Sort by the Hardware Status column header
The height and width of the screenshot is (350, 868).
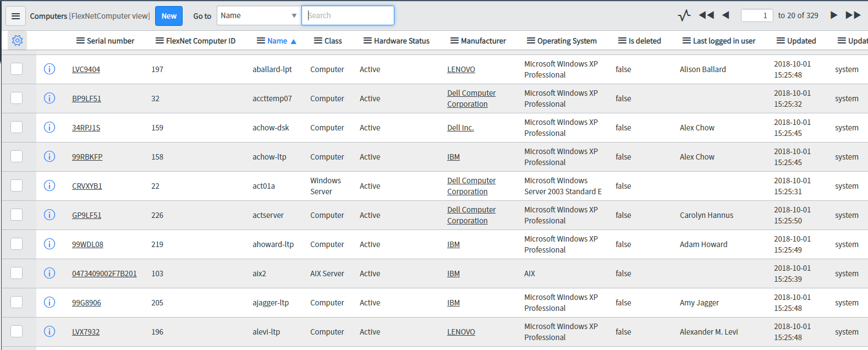click(x=402, y=41)
